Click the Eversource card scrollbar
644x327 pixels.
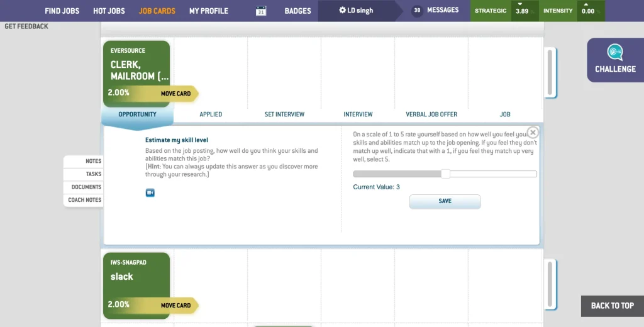tap(550, 70)
